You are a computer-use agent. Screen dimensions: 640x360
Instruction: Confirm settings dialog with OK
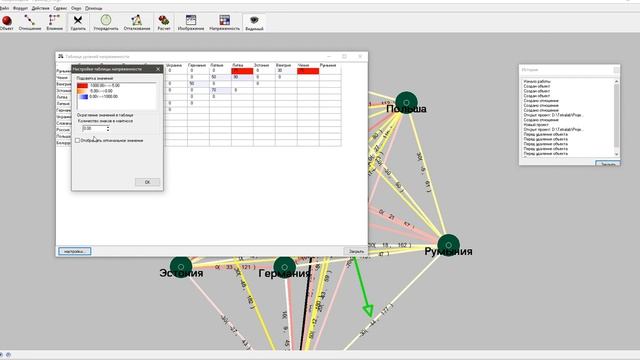coord(147,182)
